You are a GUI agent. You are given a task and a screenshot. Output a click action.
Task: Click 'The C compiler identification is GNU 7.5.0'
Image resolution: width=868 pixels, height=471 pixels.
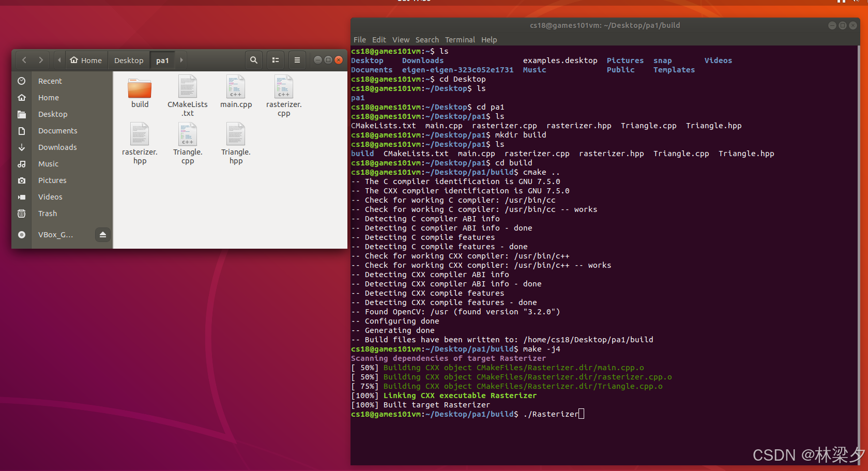[455, 181]
